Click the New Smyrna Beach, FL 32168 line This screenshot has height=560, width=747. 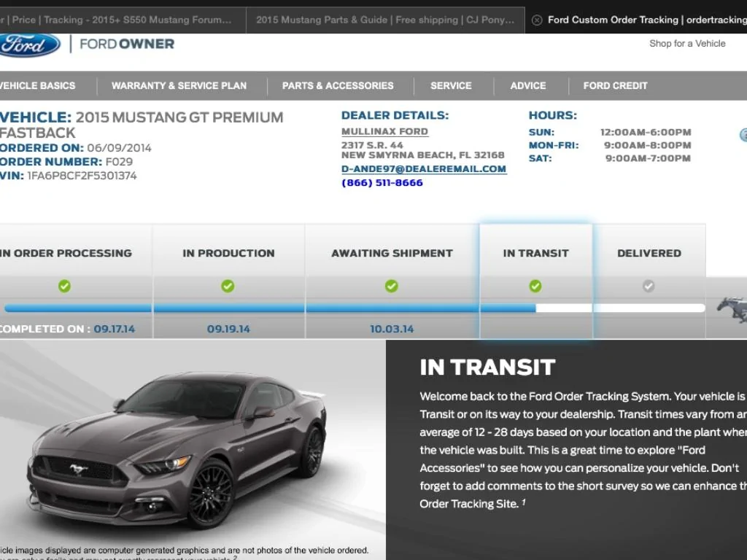point(422,155)
